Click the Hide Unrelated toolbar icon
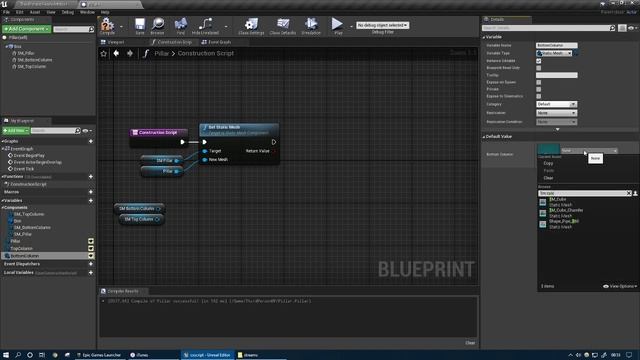This screenshot has height=360, width=640. 205,24
